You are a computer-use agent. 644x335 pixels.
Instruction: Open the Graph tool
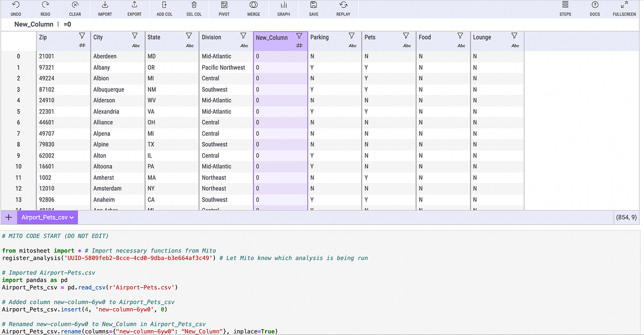(284, 9)
